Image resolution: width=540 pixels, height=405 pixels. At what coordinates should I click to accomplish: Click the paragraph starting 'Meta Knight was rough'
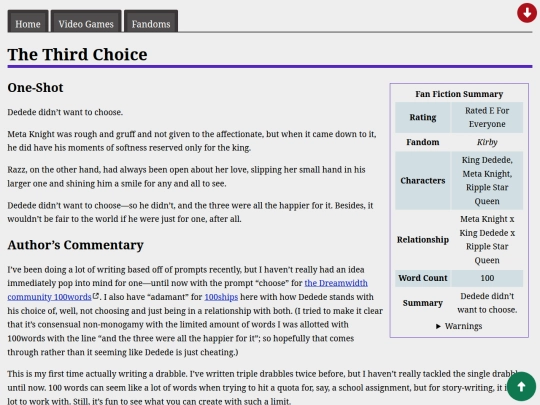click(x=192, y=141)
